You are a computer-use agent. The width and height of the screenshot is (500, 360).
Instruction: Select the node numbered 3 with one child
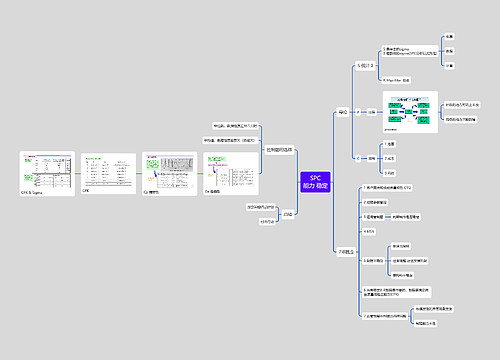click(373, 217)
